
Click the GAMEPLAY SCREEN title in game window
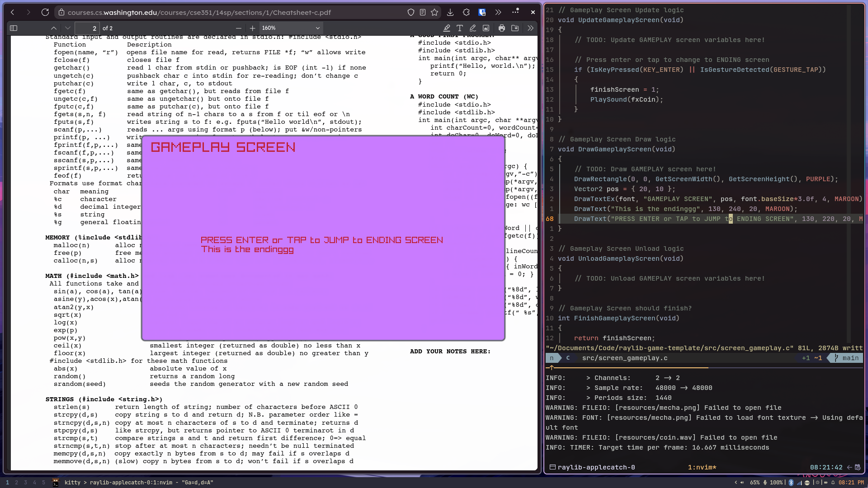tap(223, 147)
